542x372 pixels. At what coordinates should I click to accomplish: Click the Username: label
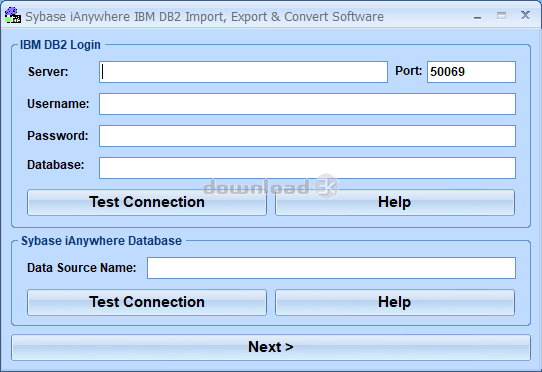(x=58, y=104)
